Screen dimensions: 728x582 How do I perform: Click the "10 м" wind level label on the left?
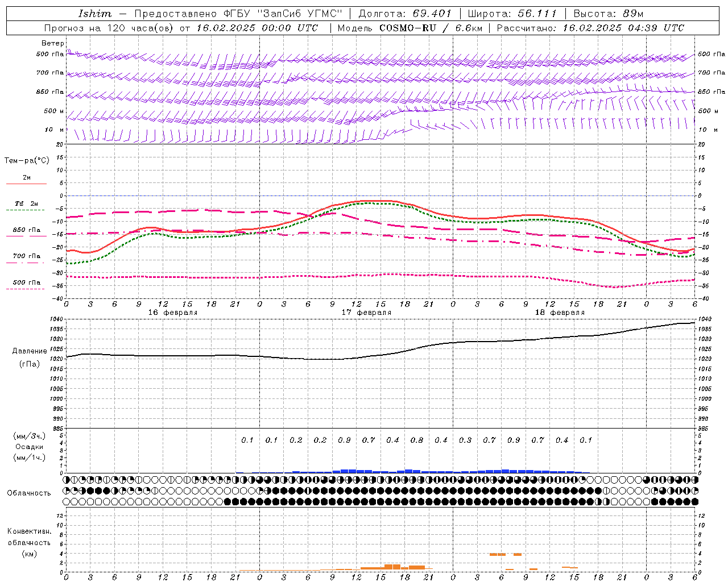(x=55, y=130)
